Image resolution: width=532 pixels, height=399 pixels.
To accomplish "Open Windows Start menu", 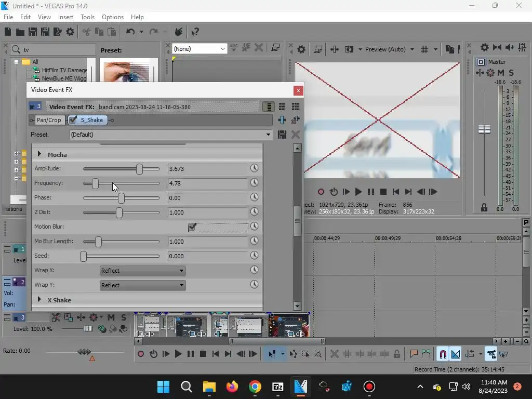I will 163,387.
